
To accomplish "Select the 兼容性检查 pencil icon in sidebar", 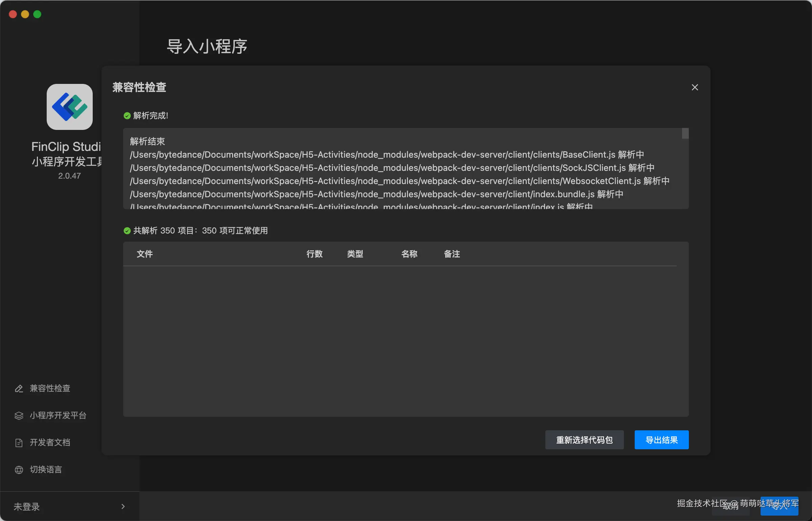I will click(x=19, y=388).
